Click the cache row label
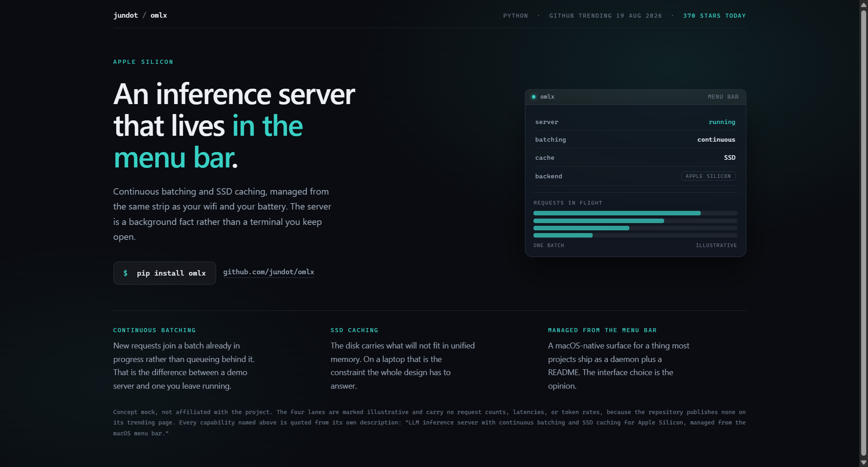 pos(545,158)
